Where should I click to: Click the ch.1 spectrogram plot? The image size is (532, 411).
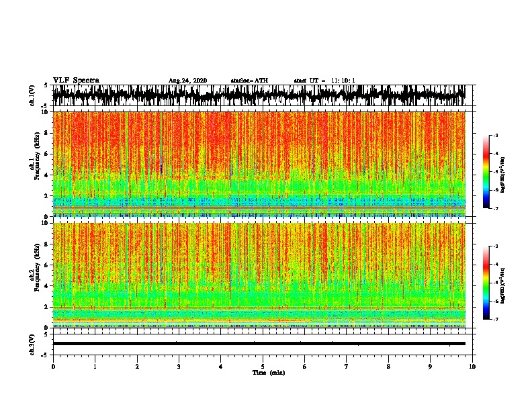[x=259, y=164]
